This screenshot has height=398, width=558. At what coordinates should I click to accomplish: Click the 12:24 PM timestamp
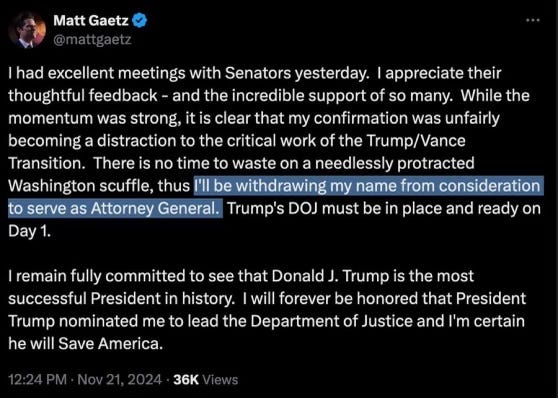[37, 379]
